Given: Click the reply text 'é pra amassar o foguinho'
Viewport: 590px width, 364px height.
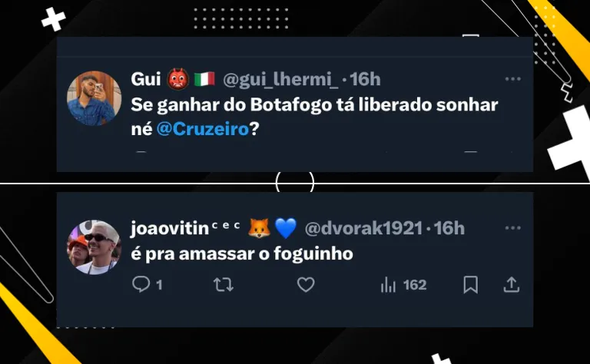Looking at the screenshot, I should (x=242, y=253).
